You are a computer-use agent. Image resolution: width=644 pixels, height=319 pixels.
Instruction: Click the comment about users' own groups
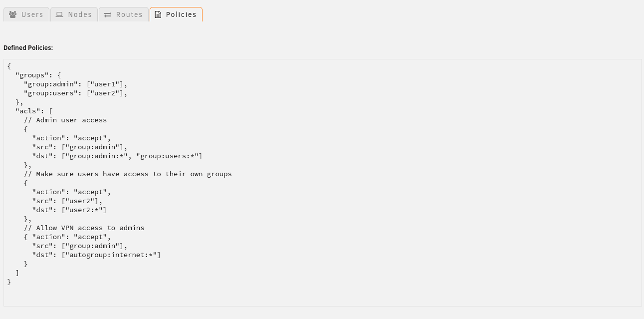(128, 174)
